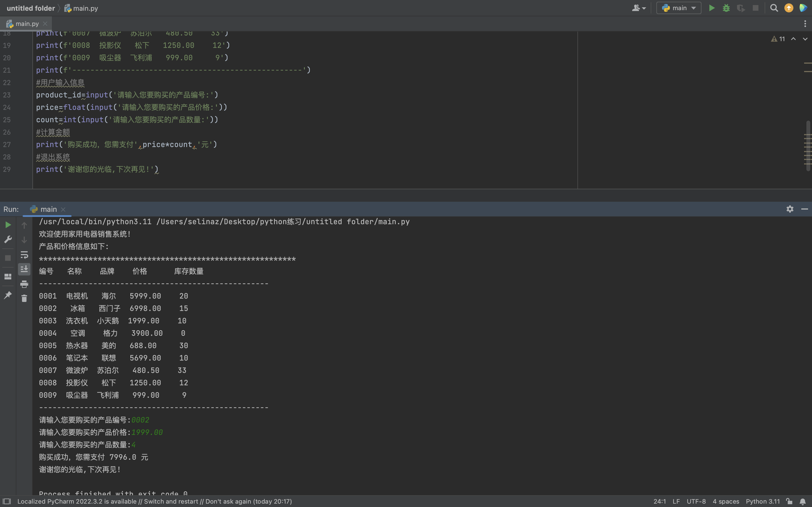Toggle scroll to end of console
The width and height of the screenshot is (812, 507).
[x=24, y=269]
